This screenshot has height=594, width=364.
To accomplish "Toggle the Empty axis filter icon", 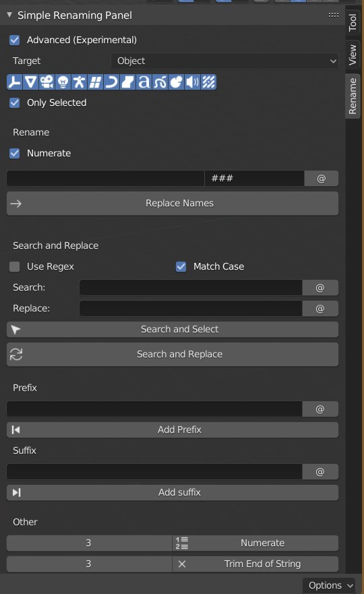I will (x=15, y=82).
